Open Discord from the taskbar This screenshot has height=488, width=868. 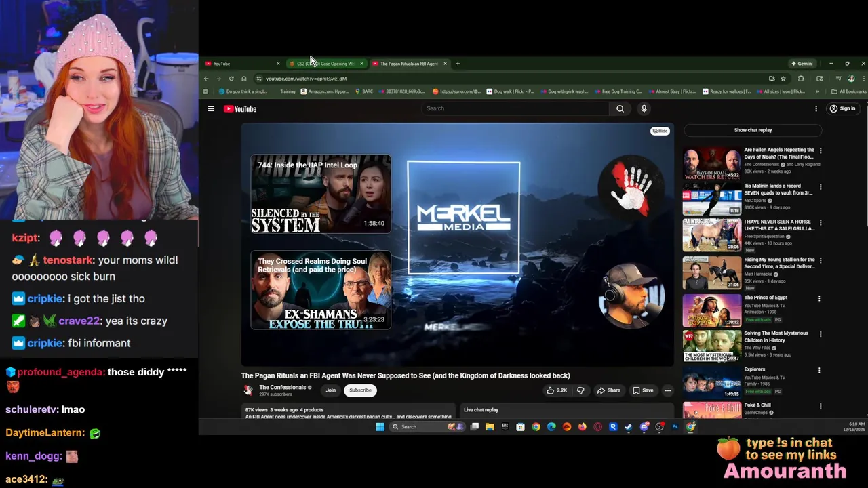point(644,427)
